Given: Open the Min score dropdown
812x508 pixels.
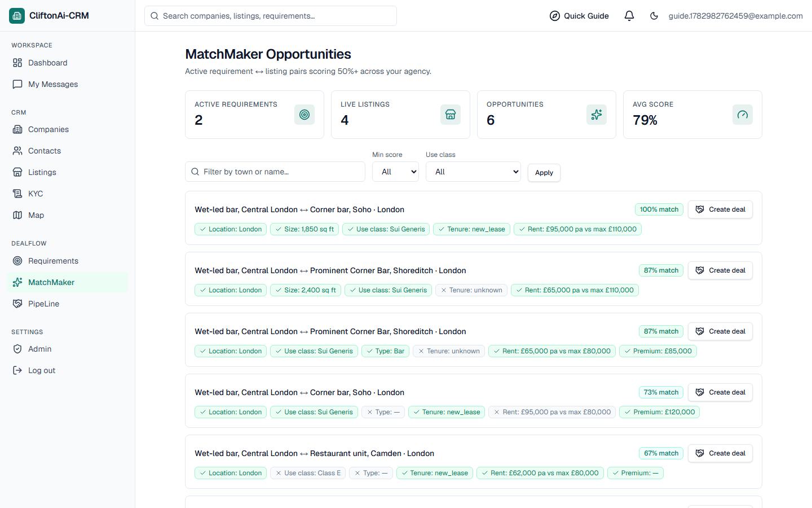Looking at the screenshot, I should pyautogui.click(x=395, y=172).
